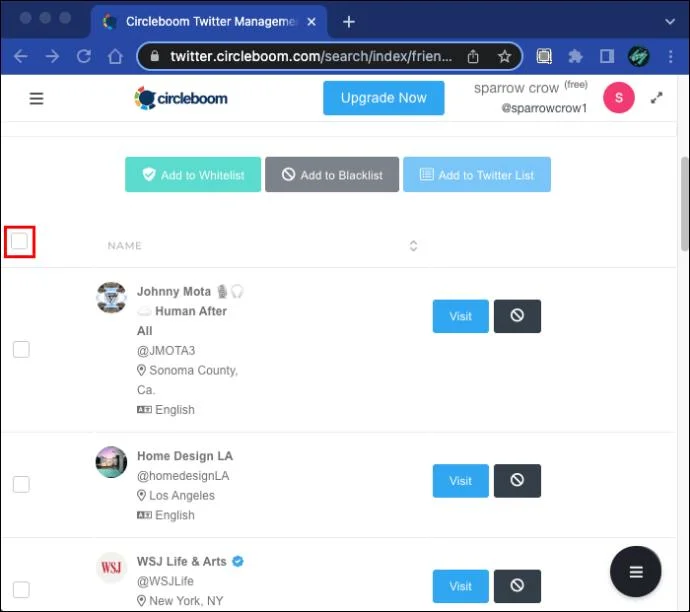The image size is (690, 612).
Task: Reload the page
Action: (84, 56)
